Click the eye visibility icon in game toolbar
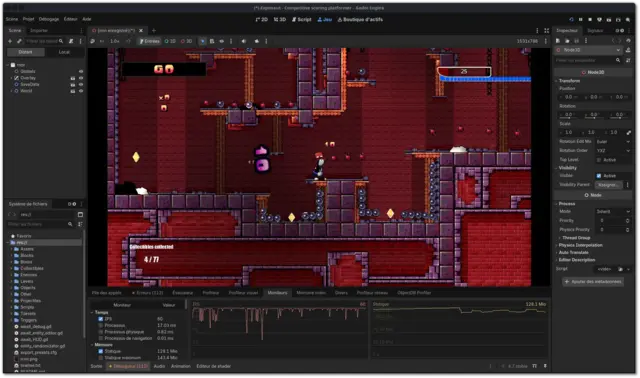The height and width of the screenshot is (378, 640). (222, 41)
